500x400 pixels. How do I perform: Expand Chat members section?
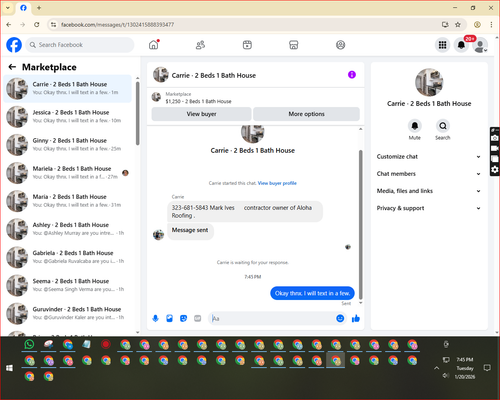click(429, 174)
